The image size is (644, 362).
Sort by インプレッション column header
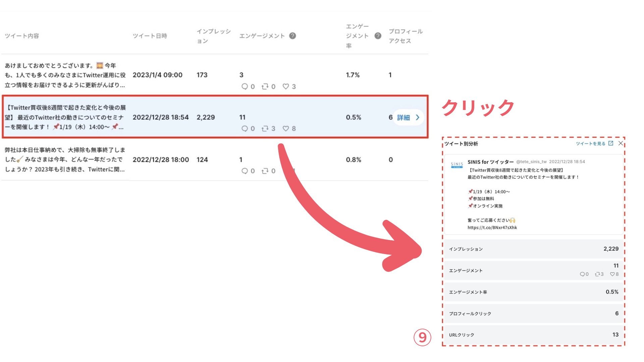pyautogui.click(x=214, y=36)
